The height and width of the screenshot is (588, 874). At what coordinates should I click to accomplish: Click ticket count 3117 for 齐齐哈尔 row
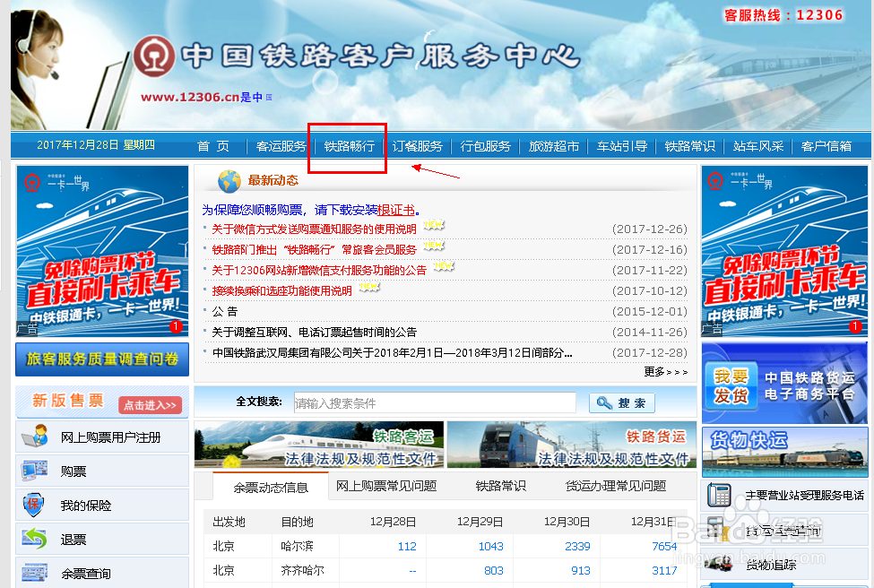pyautogui.click(x=664, y=570)
